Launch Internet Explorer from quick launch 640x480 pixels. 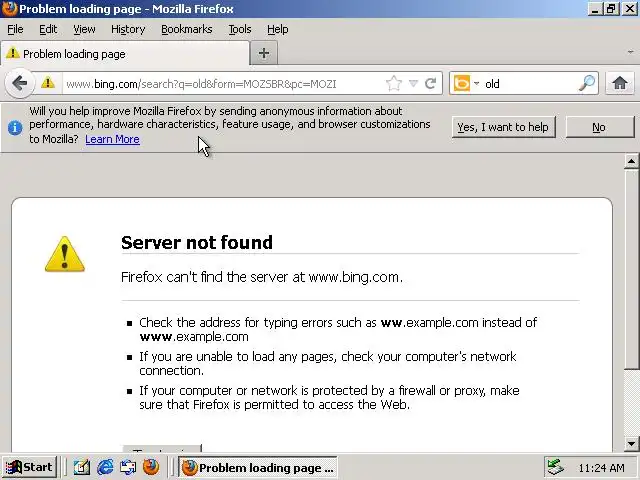click(105, 467)
